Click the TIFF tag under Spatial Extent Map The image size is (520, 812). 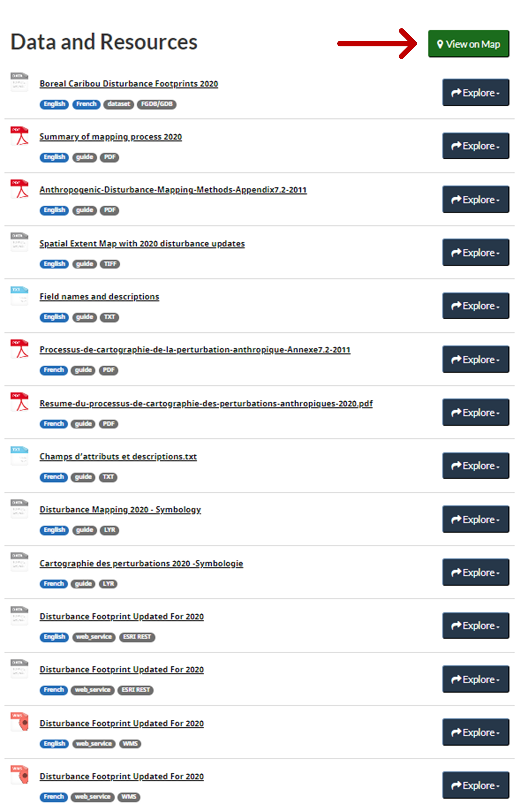click(x=110, y=264)
